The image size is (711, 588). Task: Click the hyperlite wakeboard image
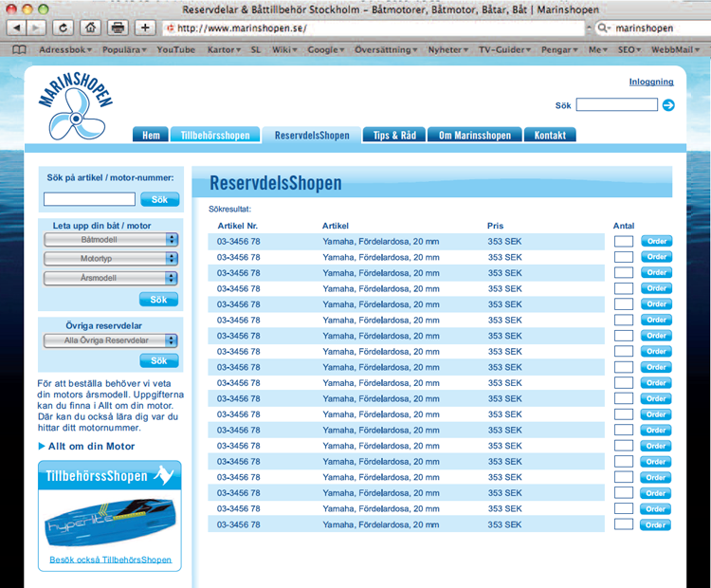coord(110,522)
